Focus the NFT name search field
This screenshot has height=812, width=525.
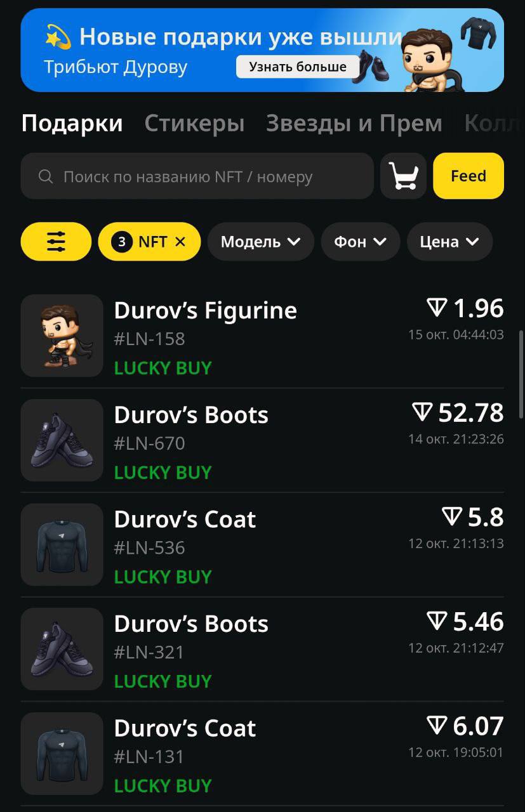(x=197, y=176)
